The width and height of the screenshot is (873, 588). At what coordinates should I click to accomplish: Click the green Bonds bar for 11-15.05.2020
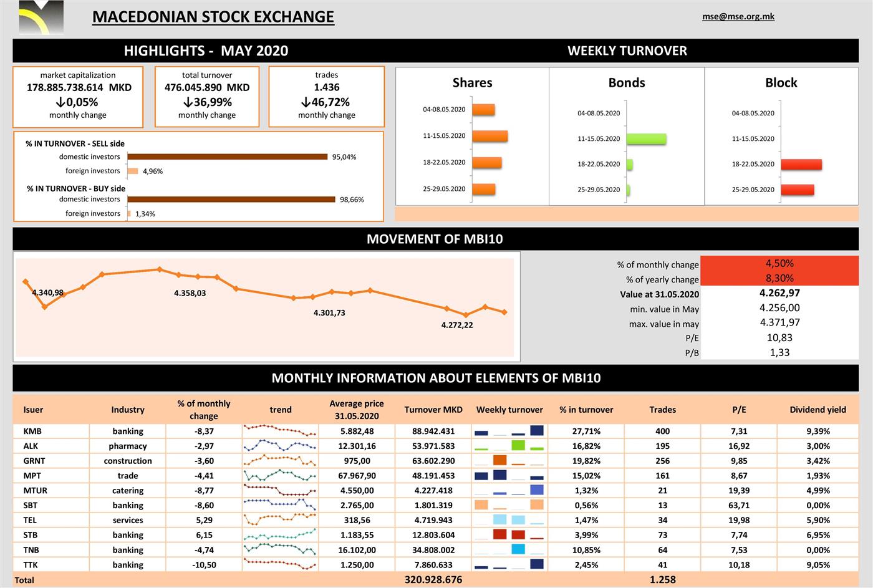(x=645, y=139)
